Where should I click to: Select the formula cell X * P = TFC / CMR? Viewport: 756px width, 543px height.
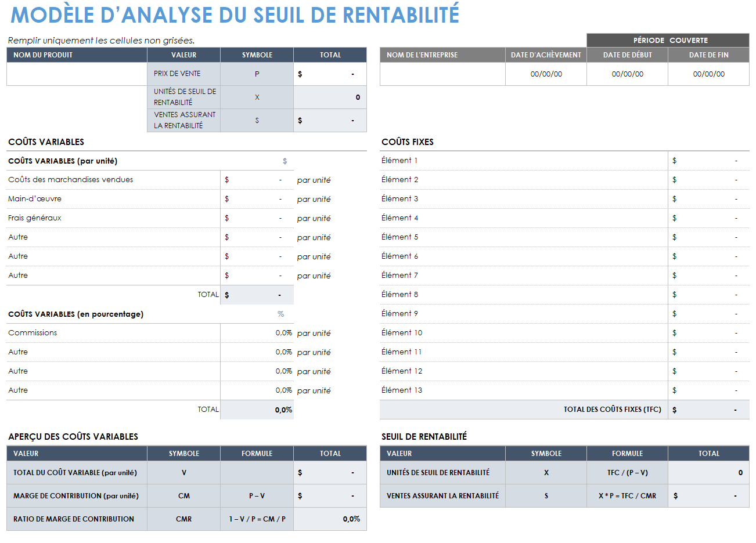coord(627,496)
